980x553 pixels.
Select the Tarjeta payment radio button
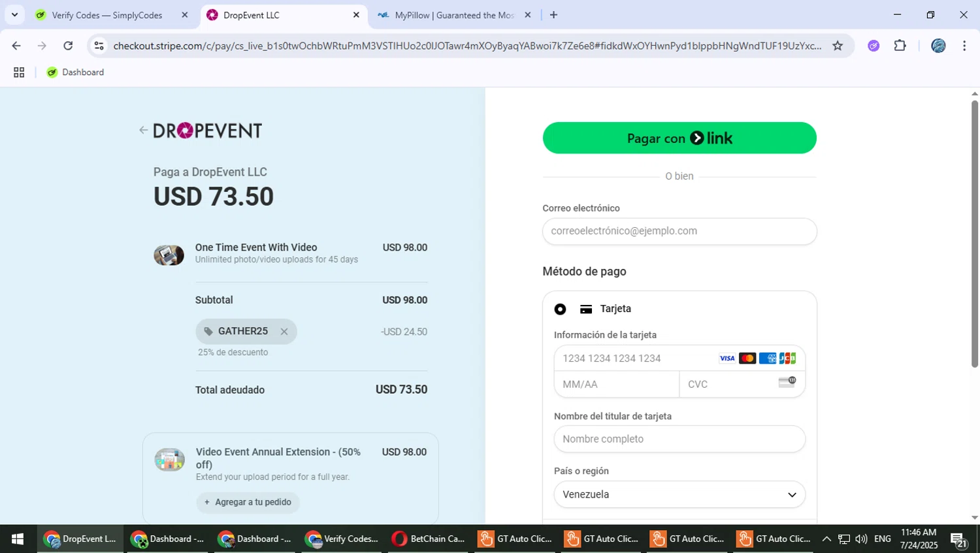click(560, 309)
